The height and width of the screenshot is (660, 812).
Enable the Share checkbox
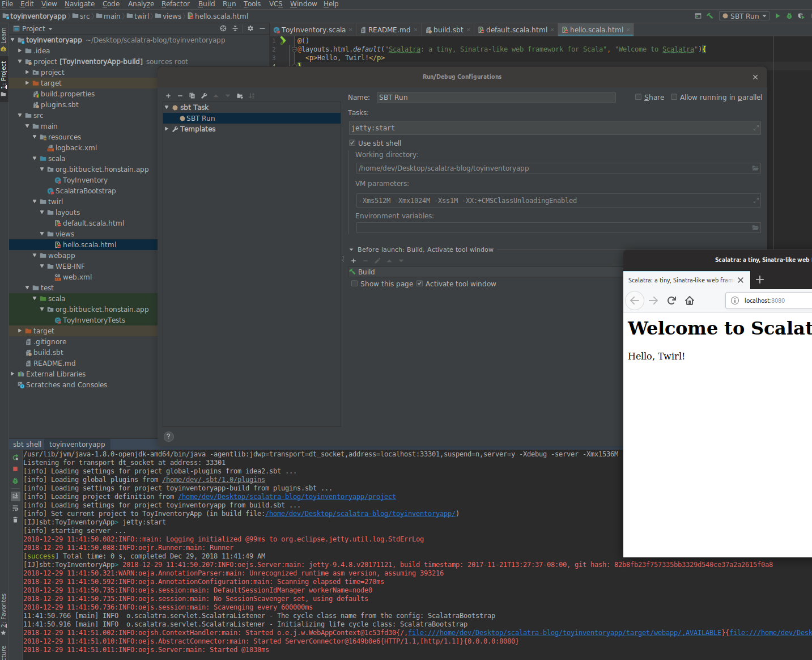(x=638, y=97)
